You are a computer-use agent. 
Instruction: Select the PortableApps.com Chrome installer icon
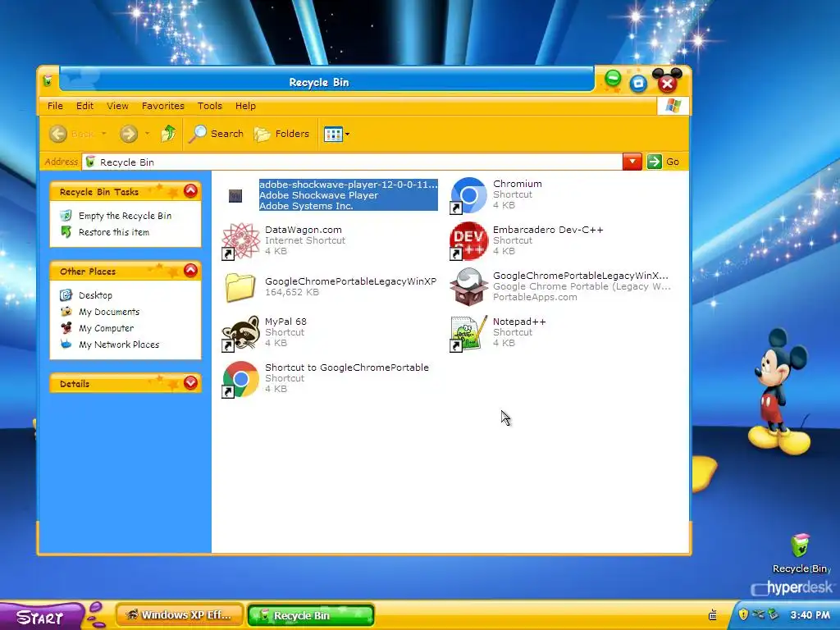click(468, 287)
